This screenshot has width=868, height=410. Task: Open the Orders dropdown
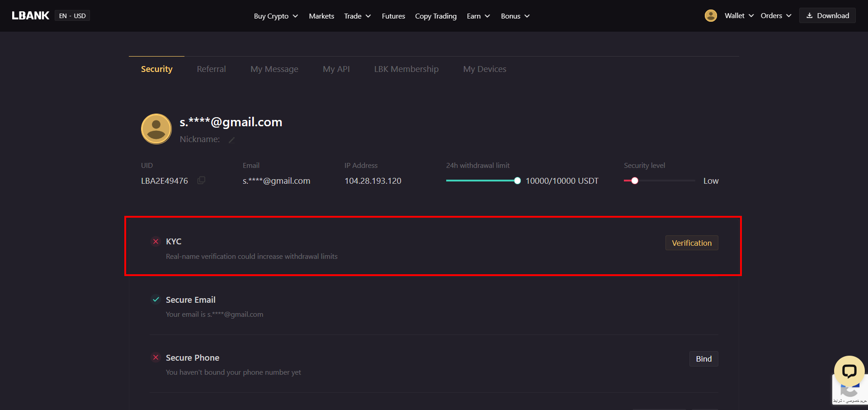776,15
